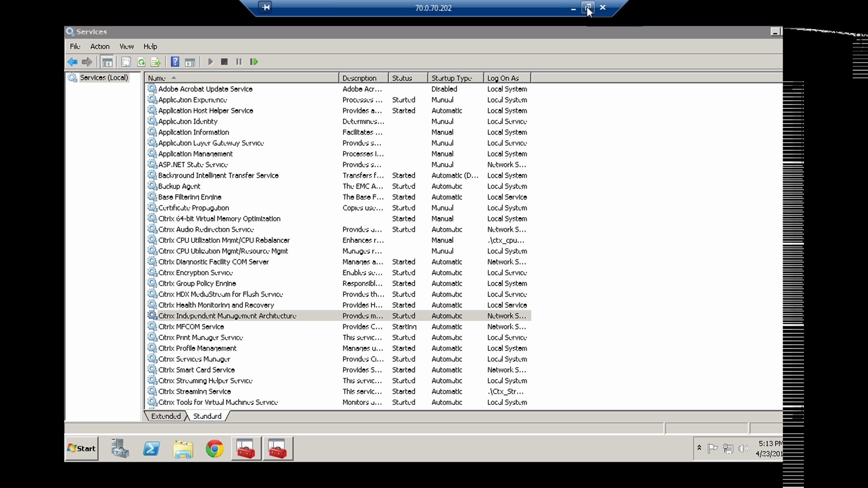Screen dimensions: 868x488
Task: Click the Start button on taskbar
Action: pos(82,449)
